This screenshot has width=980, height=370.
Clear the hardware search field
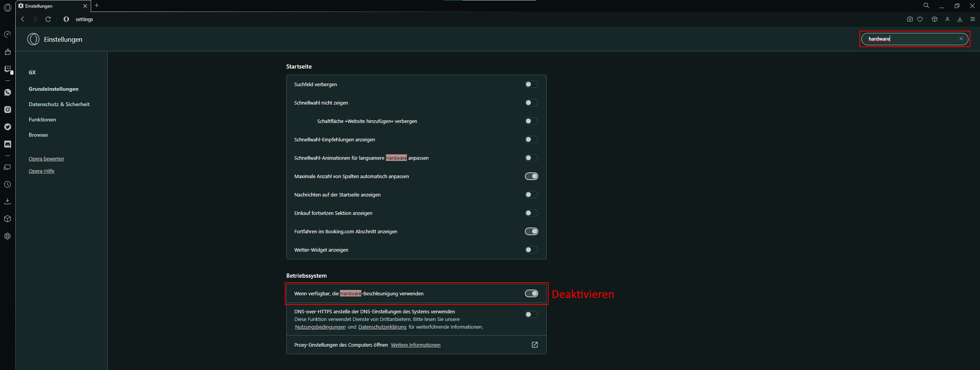click(x=961, y=39)
